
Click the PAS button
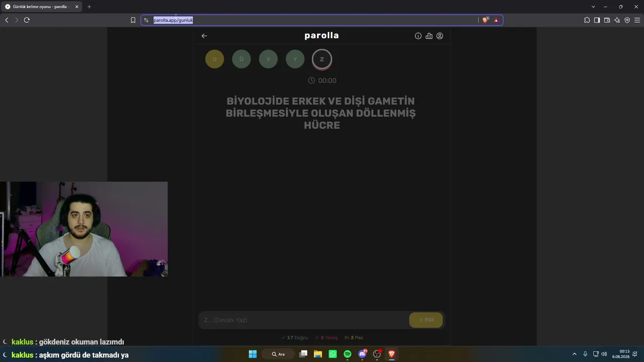(426, 320)
